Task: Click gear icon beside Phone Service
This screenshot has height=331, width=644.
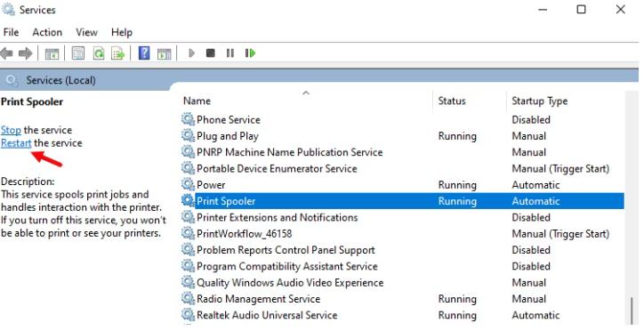Action: pyautogui.click(x=188, y=119)
